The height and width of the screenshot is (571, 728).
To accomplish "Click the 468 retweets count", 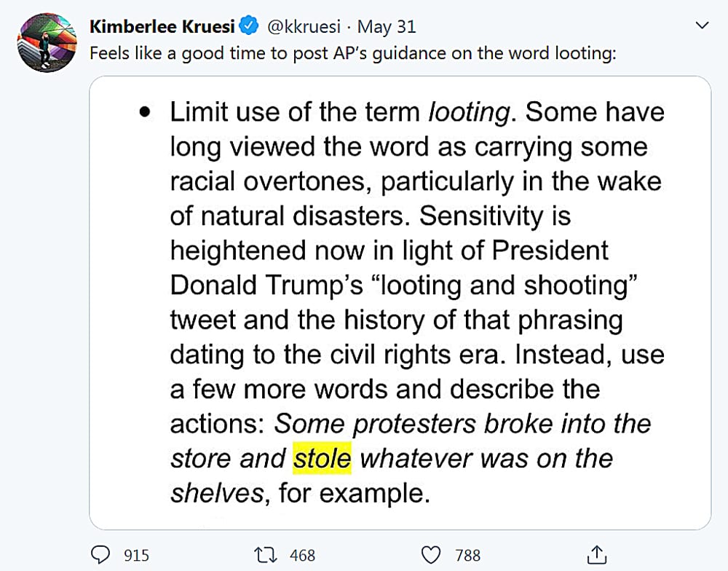I will point(302,556).
